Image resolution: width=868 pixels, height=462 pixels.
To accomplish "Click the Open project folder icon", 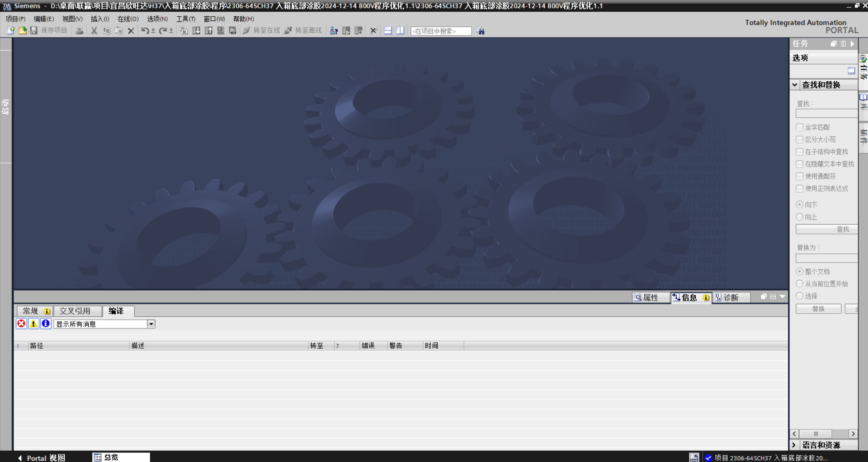I will [22, 31].
